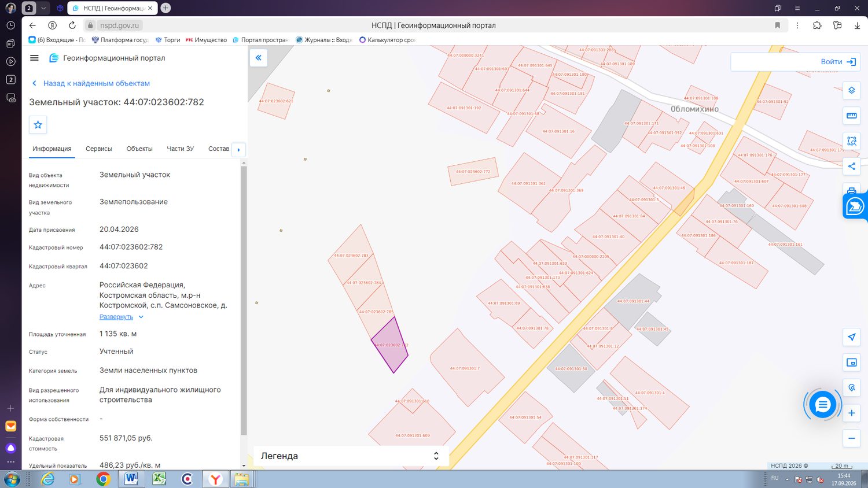Open a new browser tab

(x=165, y=8)
